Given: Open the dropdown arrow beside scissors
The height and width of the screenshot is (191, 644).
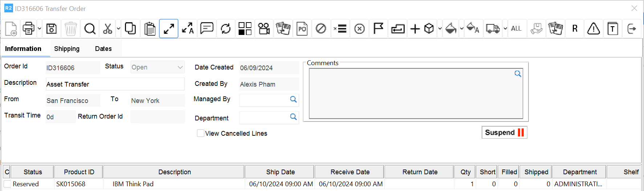Looking at the screenshot, I should (x=118, y=28).
